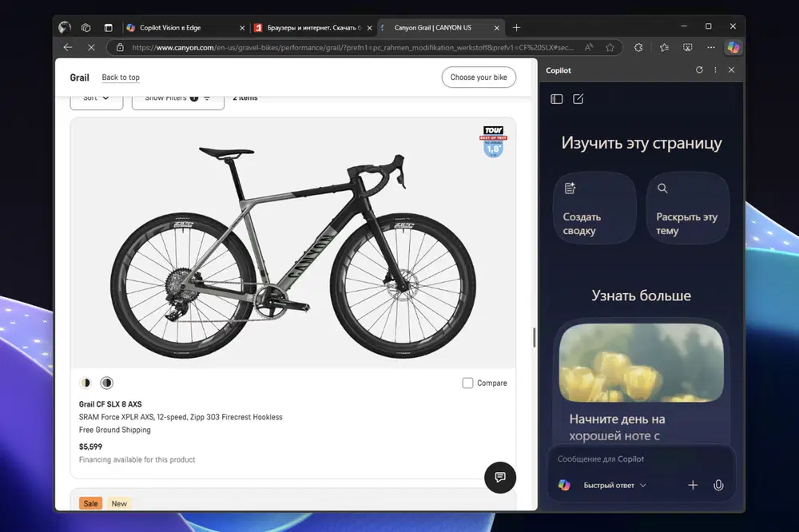
Task: Open Grail CF SLX 8 AXS product link
Action: (x=110, y=404)
